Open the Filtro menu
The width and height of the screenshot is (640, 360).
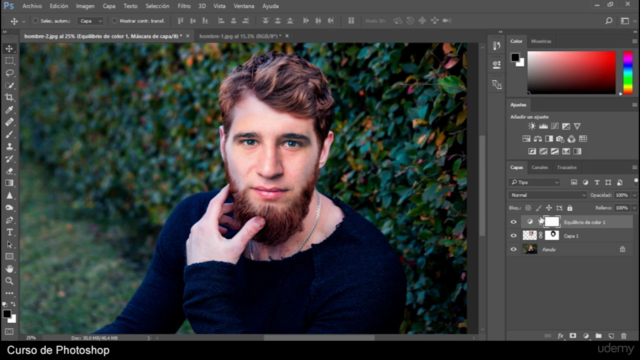[x=184, y=6]
